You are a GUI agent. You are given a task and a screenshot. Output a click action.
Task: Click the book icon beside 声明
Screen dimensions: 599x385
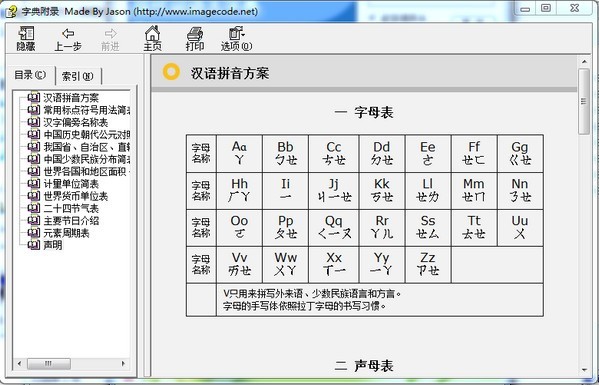point(34,244)
